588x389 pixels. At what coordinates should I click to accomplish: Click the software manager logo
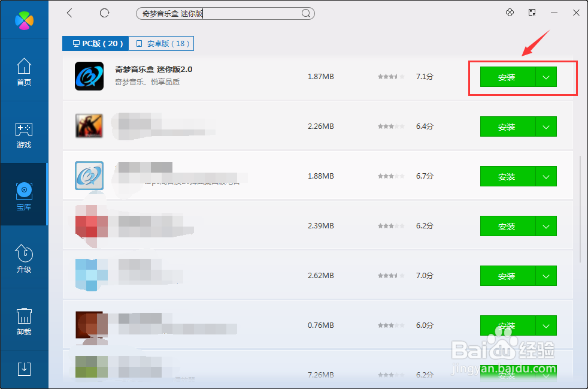click(x=24, y=20)
